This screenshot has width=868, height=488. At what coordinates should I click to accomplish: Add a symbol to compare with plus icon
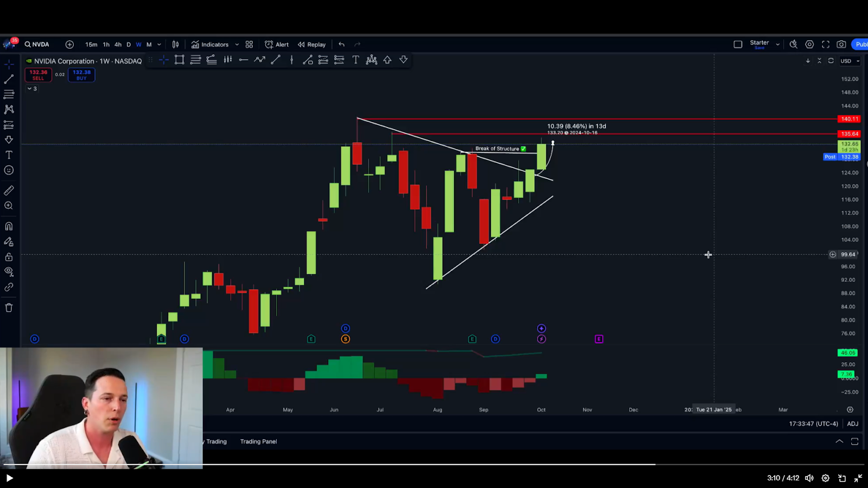[69, 44]
